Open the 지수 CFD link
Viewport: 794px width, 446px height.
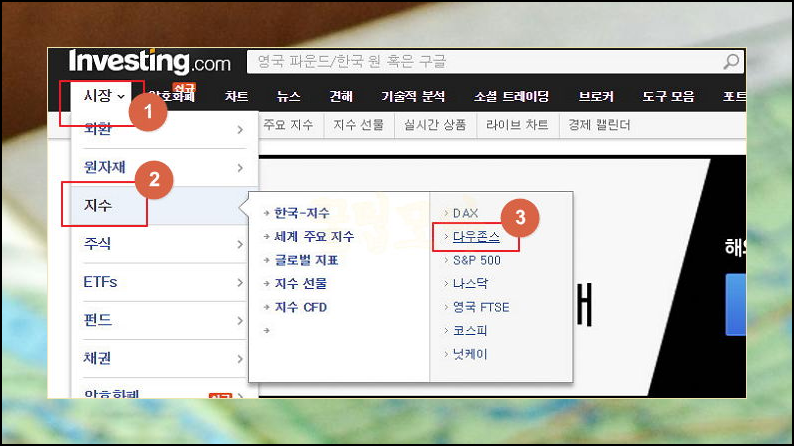pos(301,307)
